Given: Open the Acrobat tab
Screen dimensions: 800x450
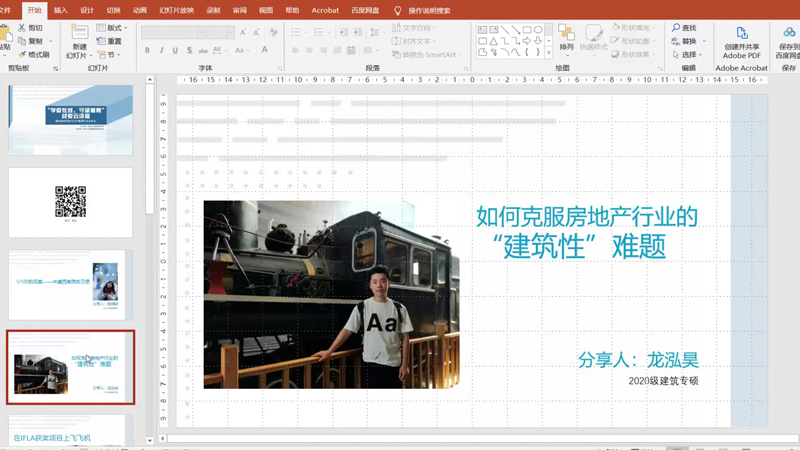Looking at the screenshot, I should coord(325,10).
